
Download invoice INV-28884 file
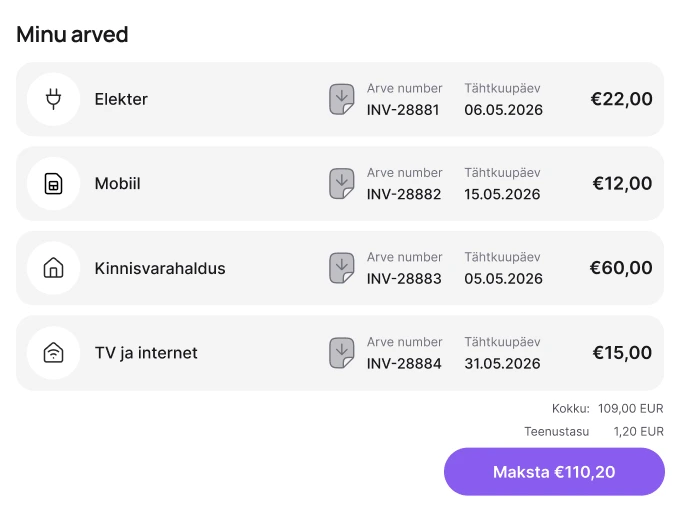coord(342,353)
